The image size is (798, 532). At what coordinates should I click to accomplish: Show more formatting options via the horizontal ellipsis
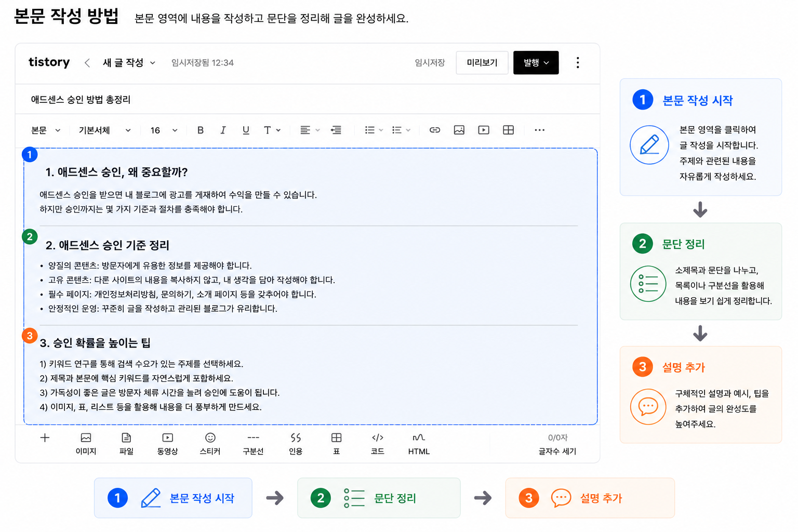coord(540,130)
